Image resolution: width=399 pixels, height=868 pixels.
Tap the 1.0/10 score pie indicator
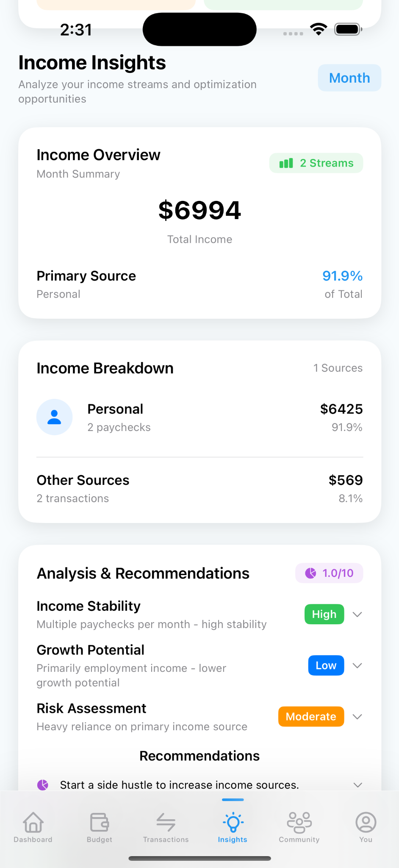(x=310, y=573)
